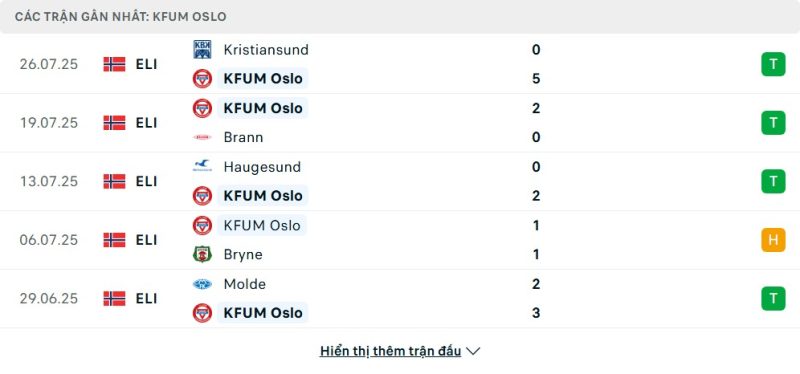The image size is (800, 374).
Task: Click the Bryne team crest
Action: pos(202,254)
